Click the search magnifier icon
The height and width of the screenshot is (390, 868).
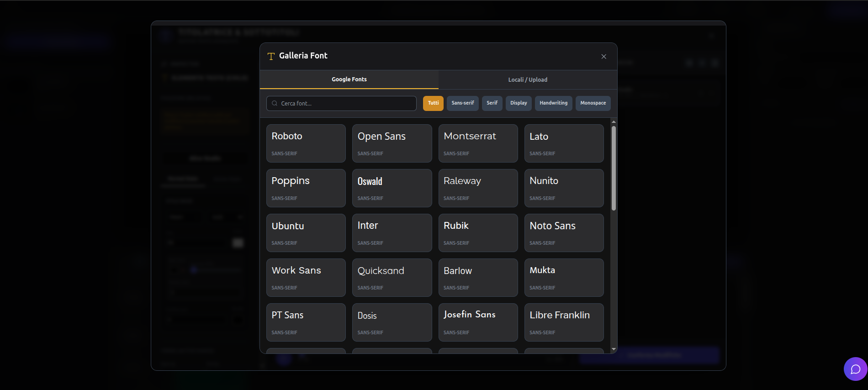click(x=275, y=104)
